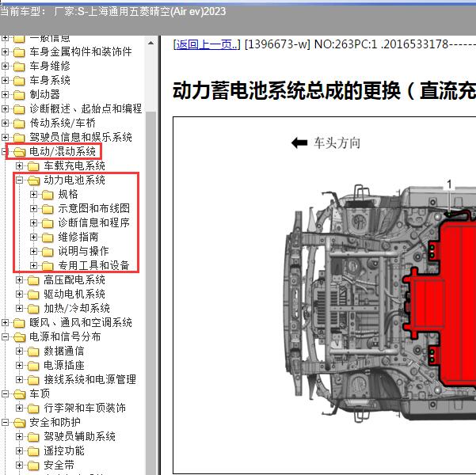
Task: Select the 说明与操作 entry
Action: 83,252
